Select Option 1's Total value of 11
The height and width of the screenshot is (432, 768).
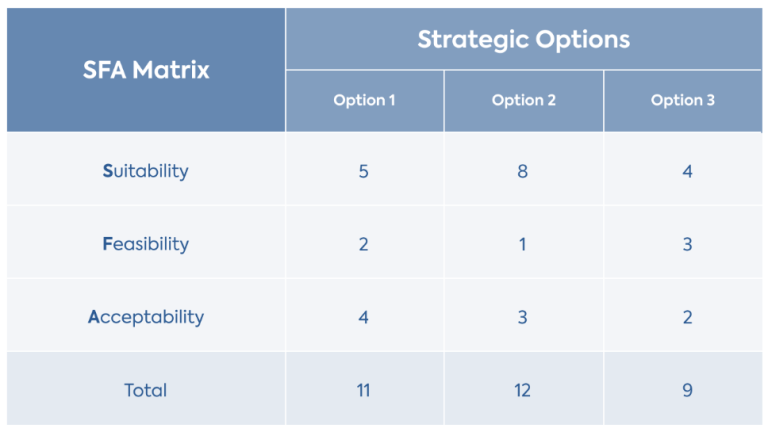(364, 390)
